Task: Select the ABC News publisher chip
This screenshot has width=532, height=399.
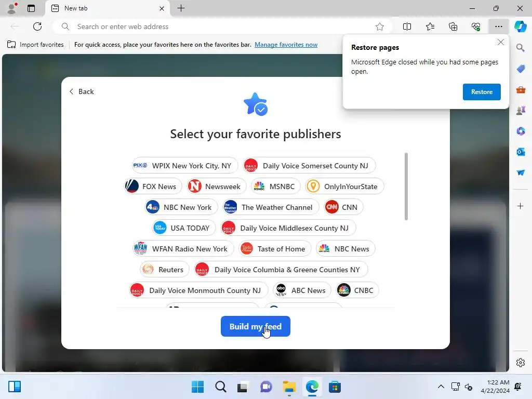Action: point(302,290)
